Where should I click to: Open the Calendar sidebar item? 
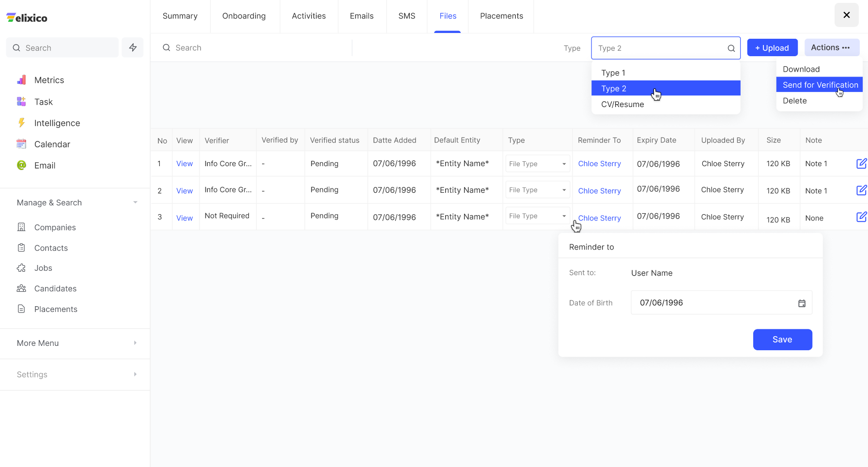[52, 144]
